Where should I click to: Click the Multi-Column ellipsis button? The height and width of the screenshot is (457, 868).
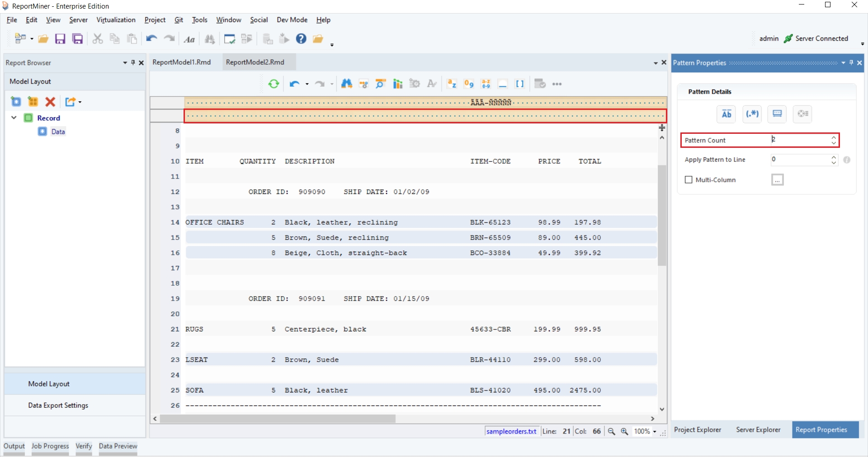click(777, 180)
